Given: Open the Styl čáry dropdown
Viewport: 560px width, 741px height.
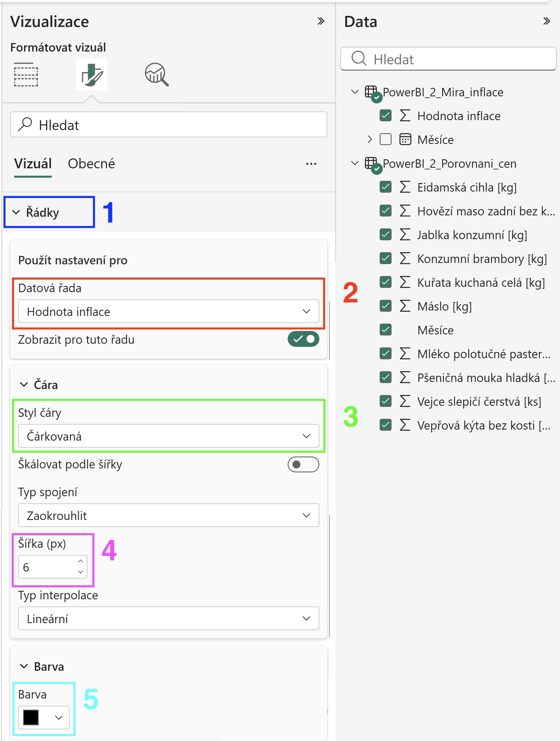Looking at the screenshot, I should (x=168, y=436).
